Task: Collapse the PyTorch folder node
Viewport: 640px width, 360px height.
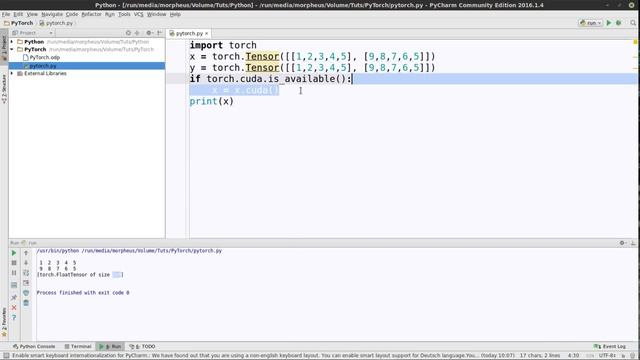Action: 12,49
